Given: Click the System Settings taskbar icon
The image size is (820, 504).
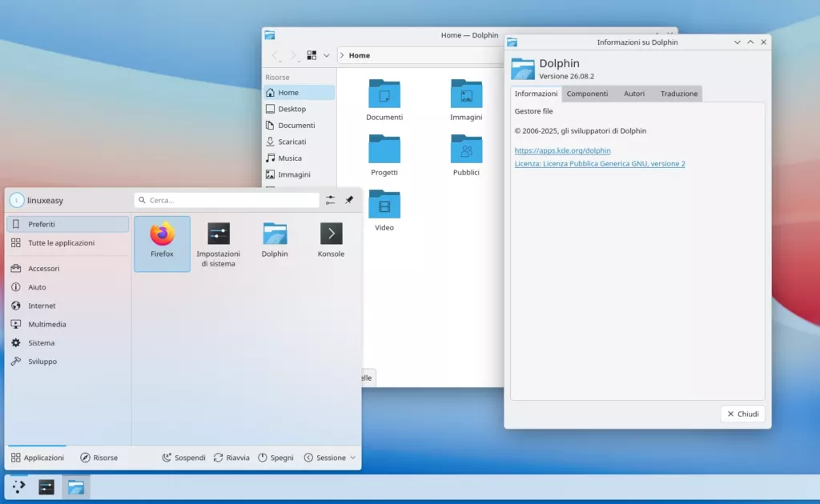Looking at the screenshot, I should pos(46,486).
